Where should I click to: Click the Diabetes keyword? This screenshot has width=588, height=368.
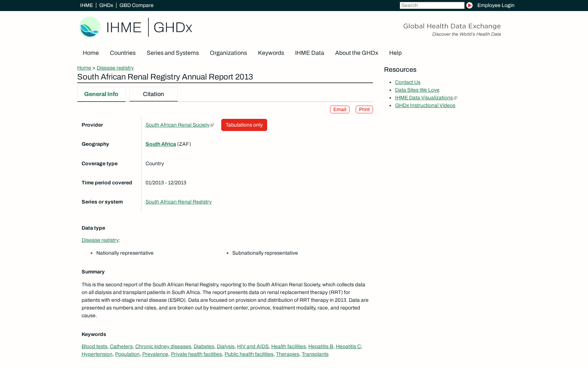point(204,347)
